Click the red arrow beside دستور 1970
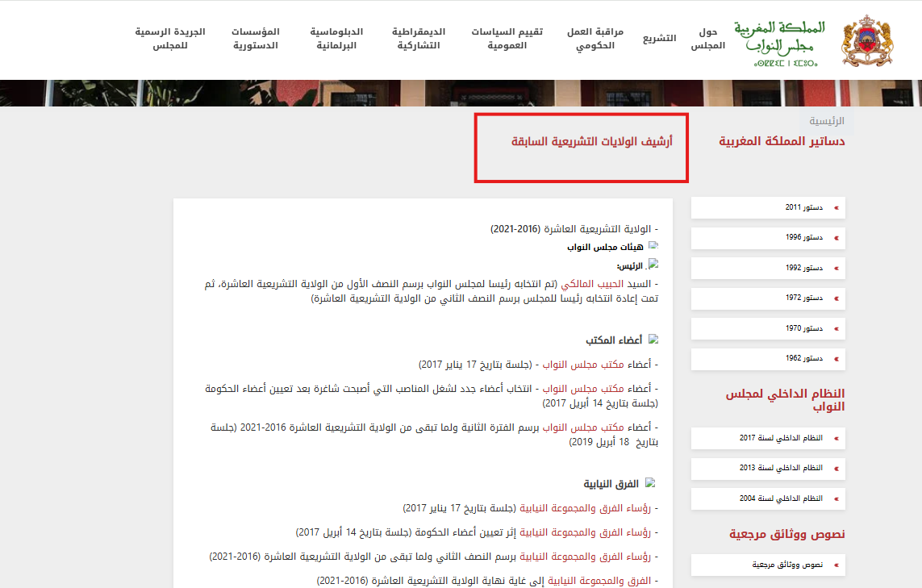 pyautogui.click(x=836, y=329)
